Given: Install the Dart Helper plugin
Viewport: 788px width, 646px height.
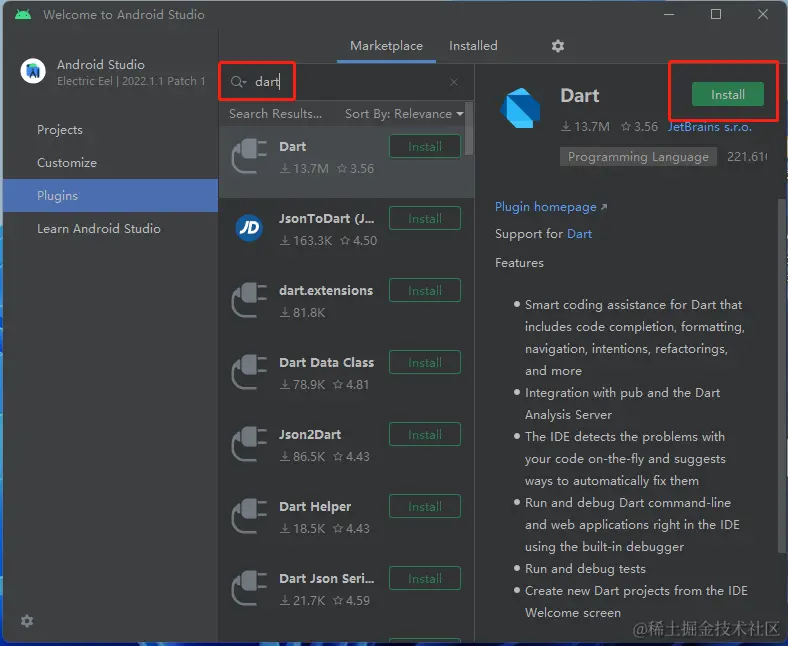Looking at the screenshot, I should click(x=425, y=506).
